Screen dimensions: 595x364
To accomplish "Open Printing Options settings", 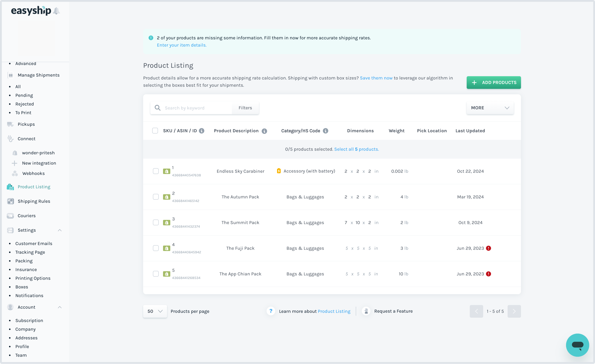I will 33,278.
